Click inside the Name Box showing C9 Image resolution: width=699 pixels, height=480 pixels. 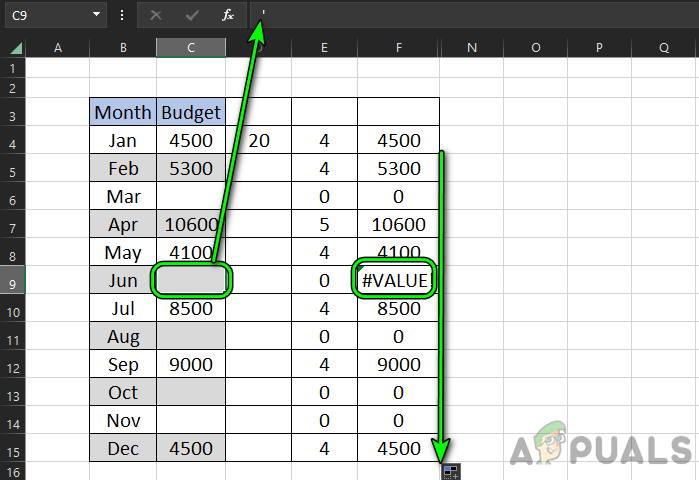tap(46, 15)
